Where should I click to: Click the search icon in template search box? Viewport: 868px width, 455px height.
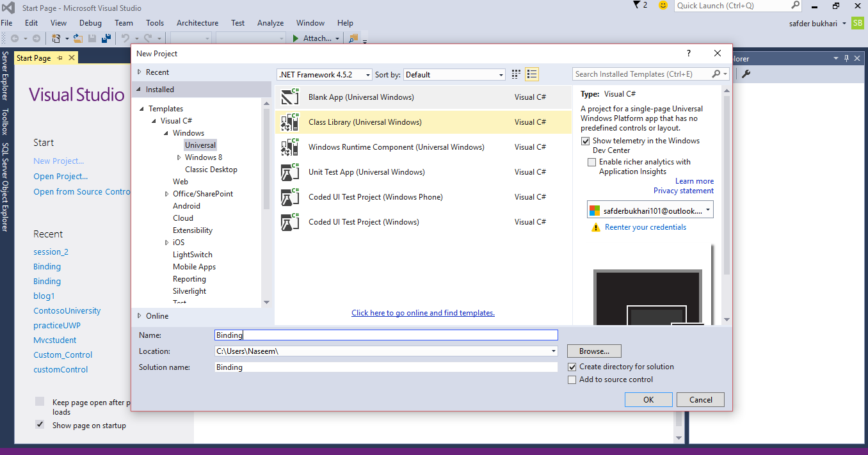pyautogui.click(x=716, y=74)
